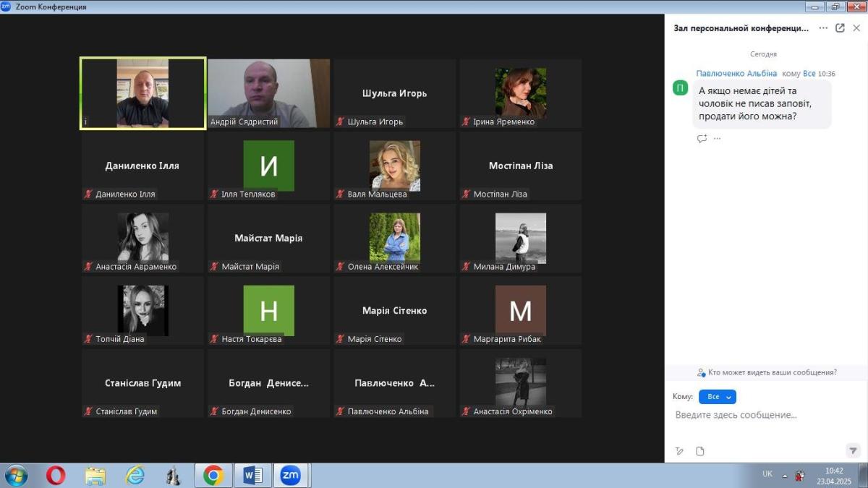Select Андрій Сядристий video tile
Screen dimensions: 868x488
click(x=268, y=94)
